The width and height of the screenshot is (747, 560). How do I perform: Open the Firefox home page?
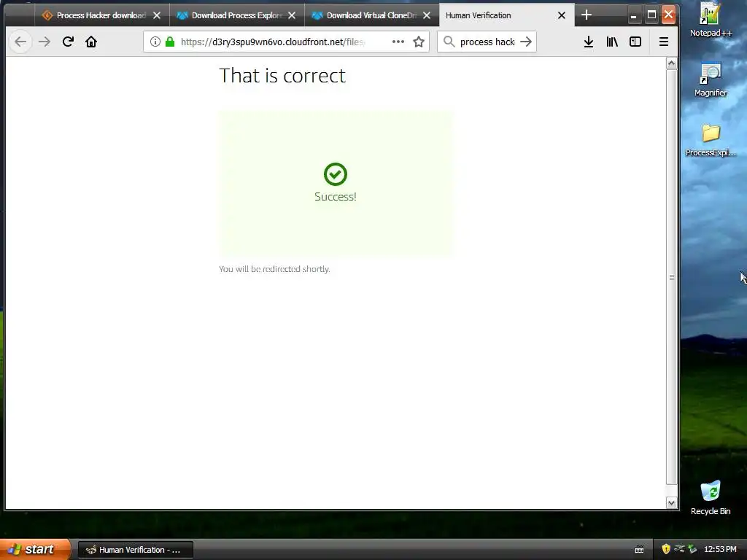pos(91,42)
